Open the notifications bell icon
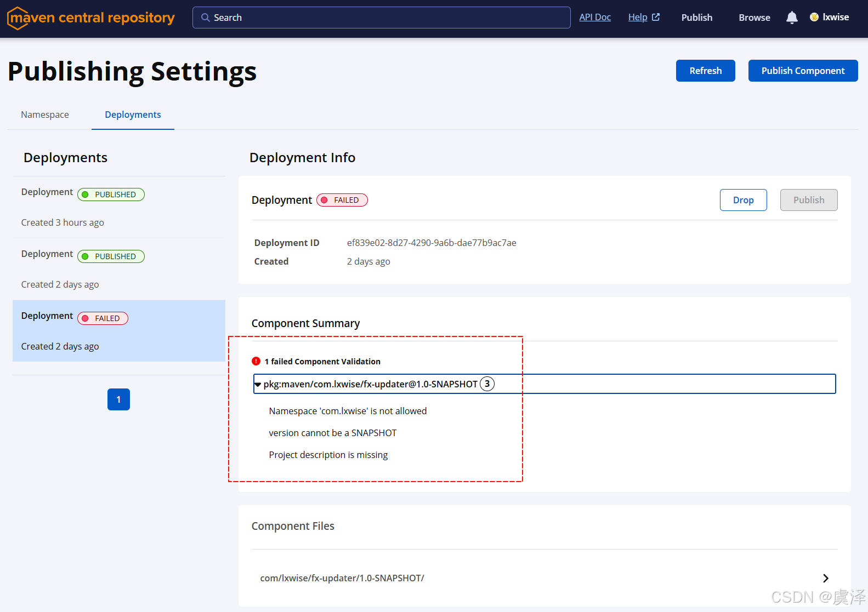This screenshot has height=612, width=868. click(792, 18)
